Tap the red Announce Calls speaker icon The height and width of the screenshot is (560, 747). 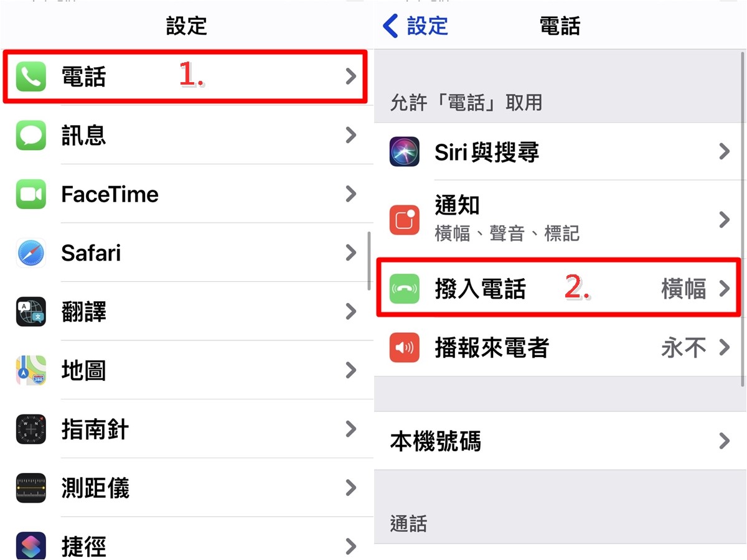coord(405,347)
